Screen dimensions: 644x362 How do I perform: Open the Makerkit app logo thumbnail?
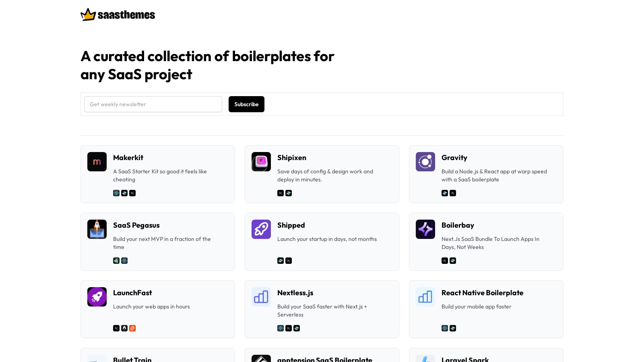(x=97, y=162)
